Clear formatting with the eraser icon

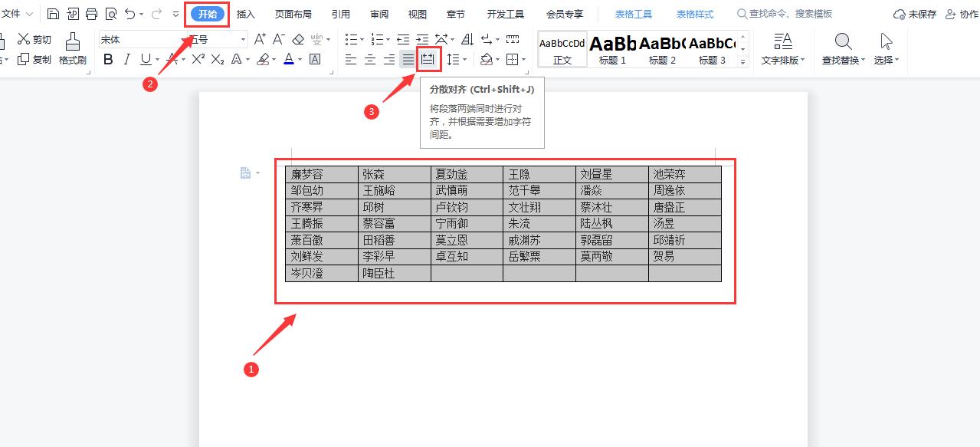point(298,39)
